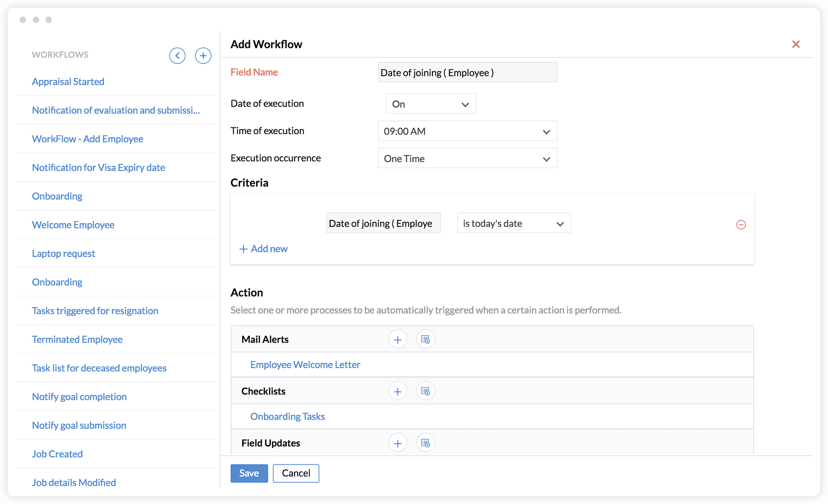The width and height of the screenshot is (828, 504).
Task: Open the Execution occurrence dropdown
Action: click(467, 158)
